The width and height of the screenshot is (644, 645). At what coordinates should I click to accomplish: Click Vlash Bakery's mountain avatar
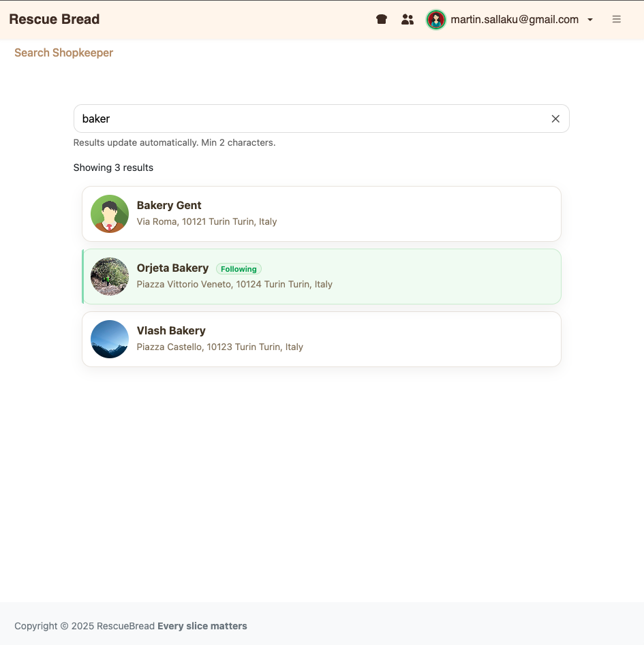(x=110, y=339)
